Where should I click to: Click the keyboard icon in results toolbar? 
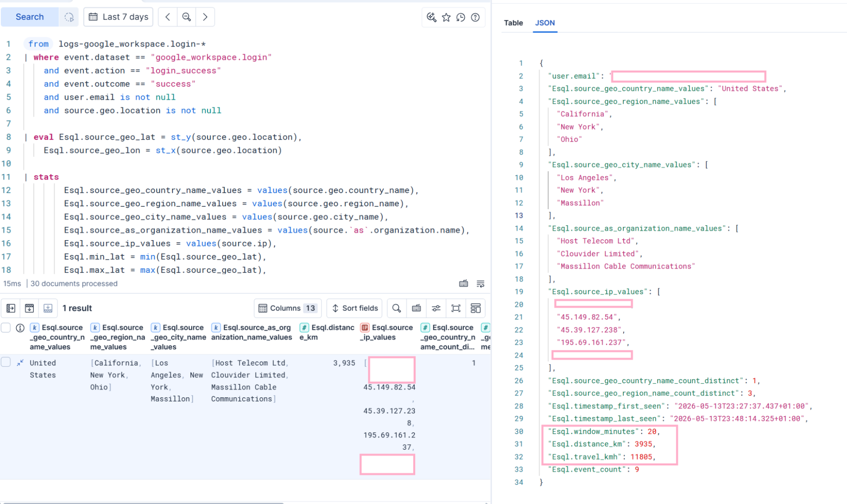(x=417, y=308)
